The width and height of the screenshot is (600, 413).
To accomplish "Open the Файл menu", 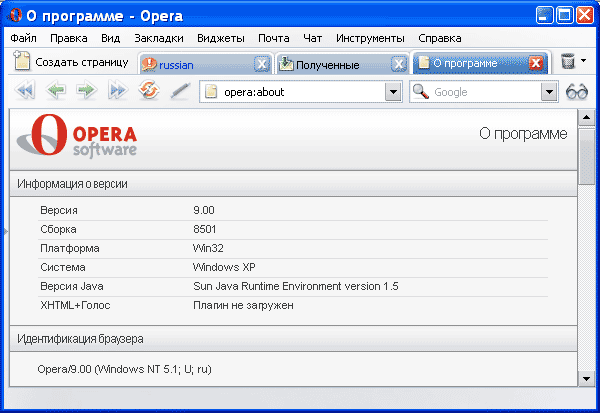I will [x=23, y=38].
